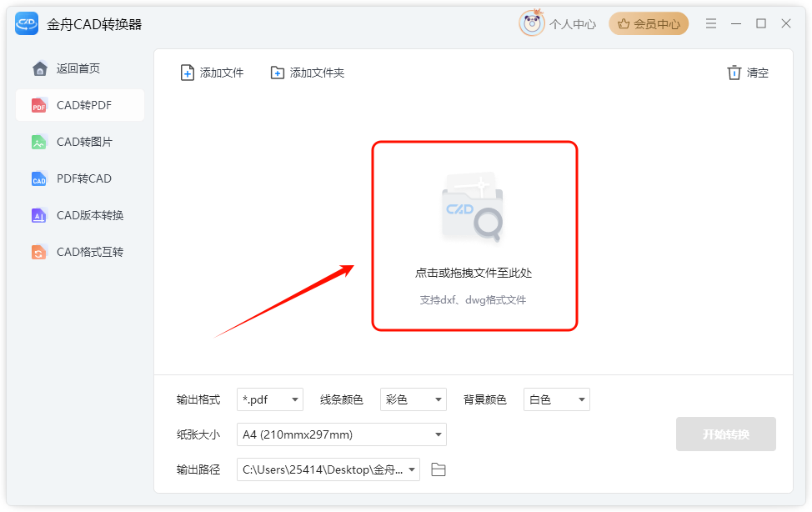Screen dimensions: 812x512
Task: Click the home icon beside 返回首页
Action: click(x=40, y=68)
